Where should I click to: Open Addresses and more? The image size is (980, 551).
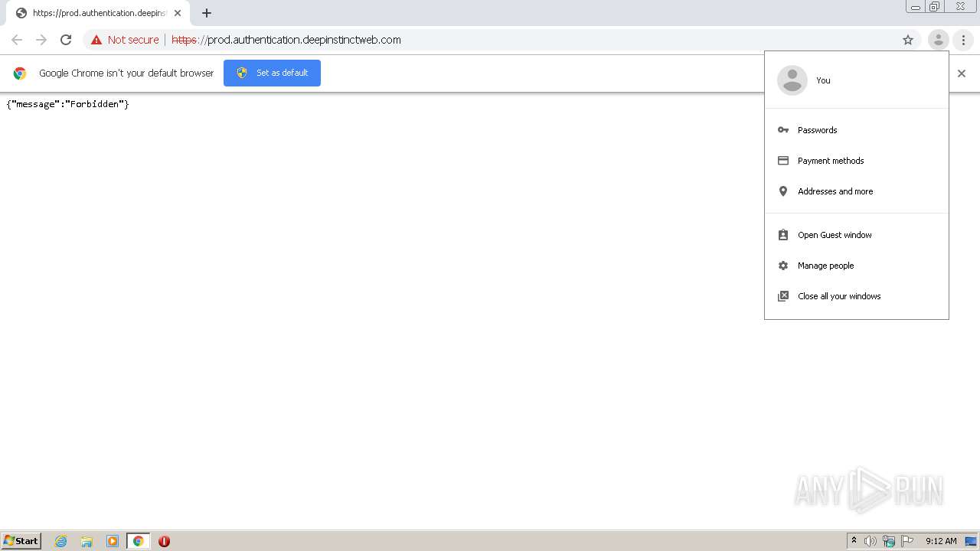[x=857, y=191]
